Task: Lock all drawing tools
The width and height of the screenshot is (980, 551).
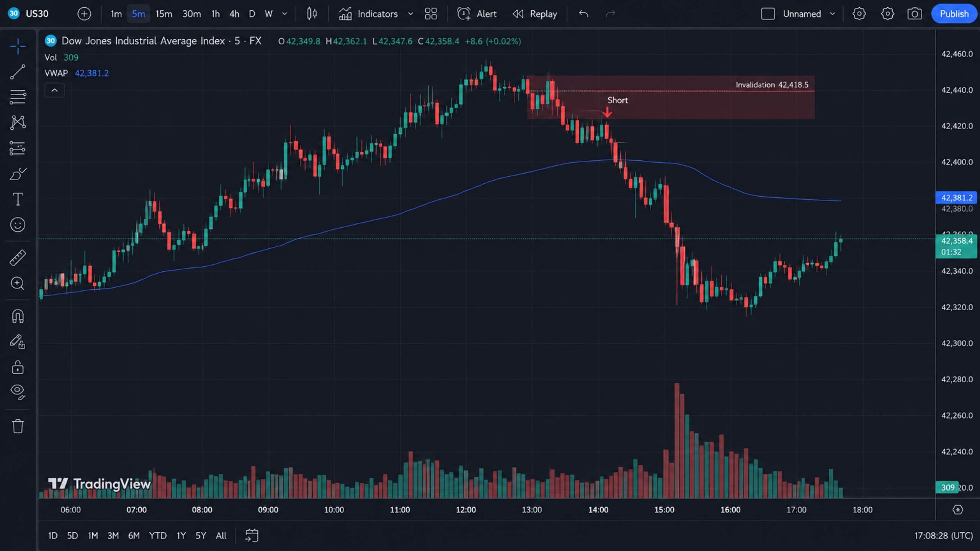Action: point(18,367)
